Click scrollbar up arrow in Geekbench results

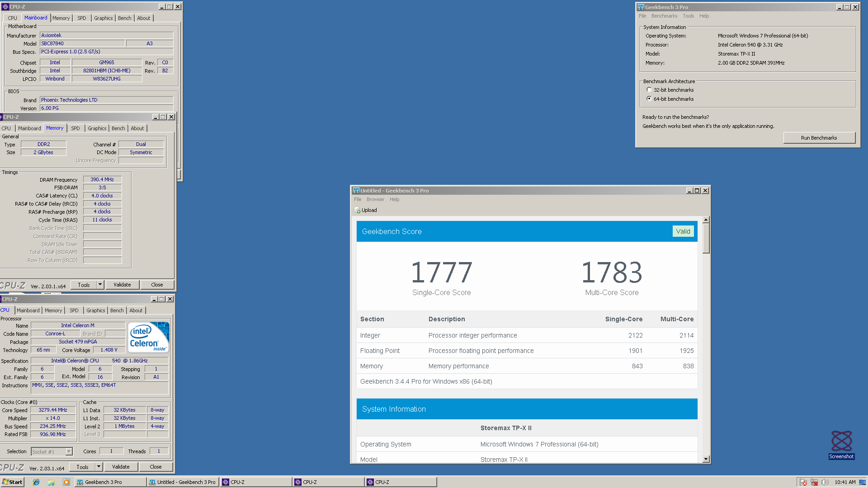(706, 220)
